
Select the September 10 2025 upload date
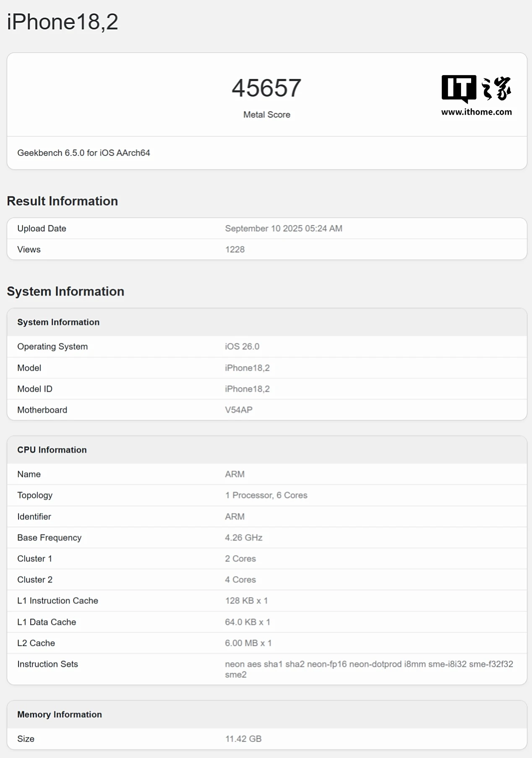click(x=283, y=228)
